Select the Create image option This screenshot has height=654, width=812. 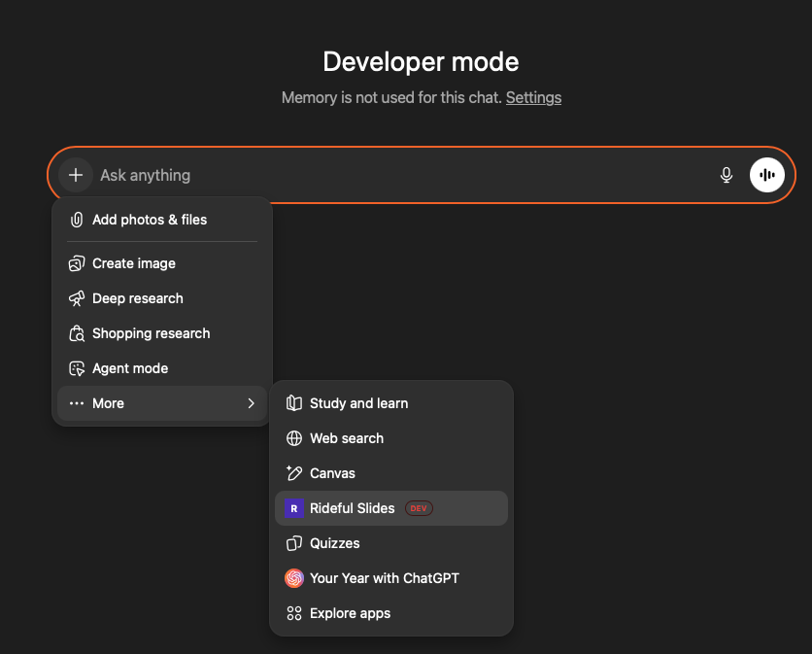point(133,263)
